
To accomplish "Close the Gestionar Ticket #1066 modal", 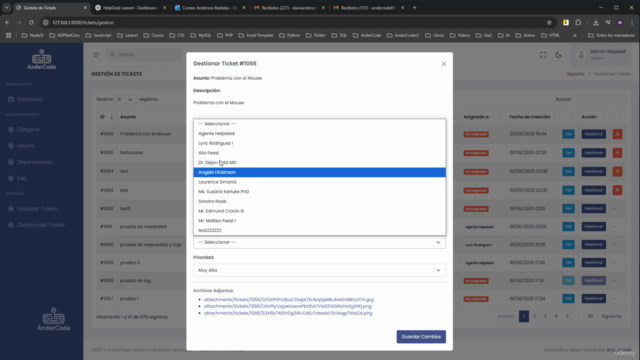I will pos(443,64).
